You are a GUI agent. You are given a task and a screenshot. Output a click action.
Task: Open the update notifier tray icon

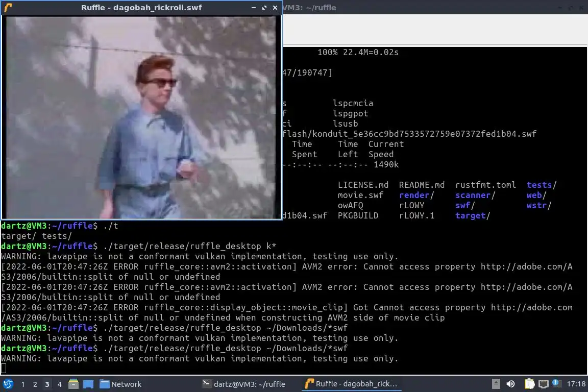[556, 383]
